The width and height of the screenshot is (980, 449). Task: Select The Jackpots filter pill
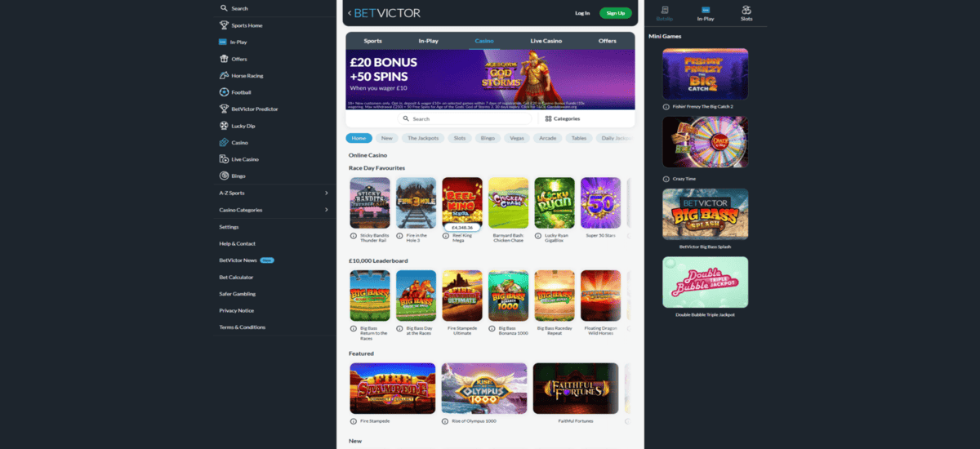tap(423, 138)
